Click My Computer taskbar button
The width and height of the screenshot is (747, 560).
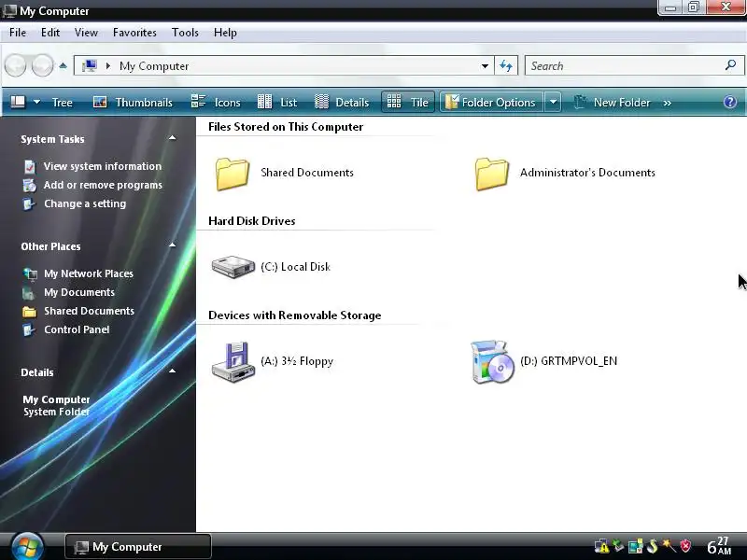(x=138, y=547)
